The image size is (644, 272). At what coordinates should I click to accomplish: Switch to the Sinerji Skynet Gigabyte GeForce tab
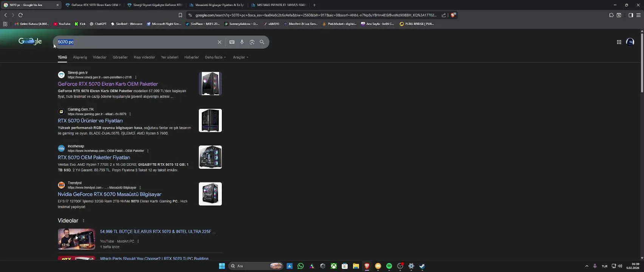(x=155, y=5)
